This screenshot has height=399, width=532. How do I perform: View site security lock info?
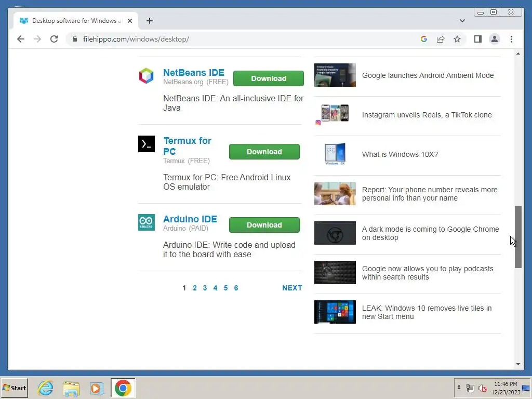75,39
